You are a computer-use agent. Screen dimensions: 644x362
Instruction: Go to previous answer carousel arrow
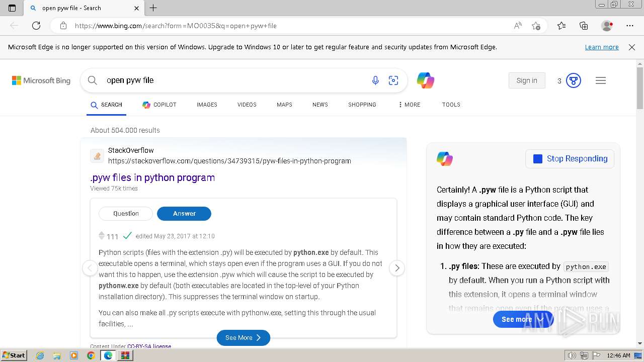90,268
